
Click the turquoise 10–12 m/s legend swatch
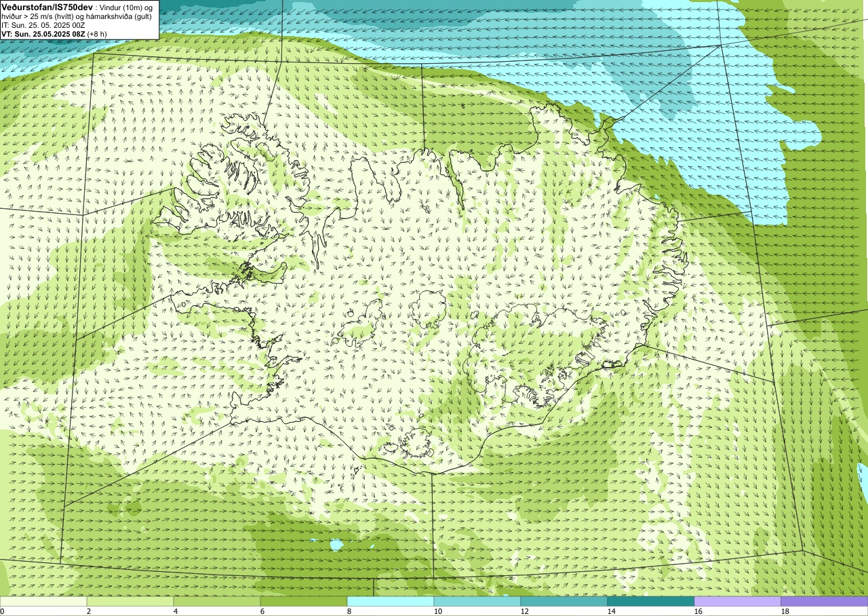[477, 601]
